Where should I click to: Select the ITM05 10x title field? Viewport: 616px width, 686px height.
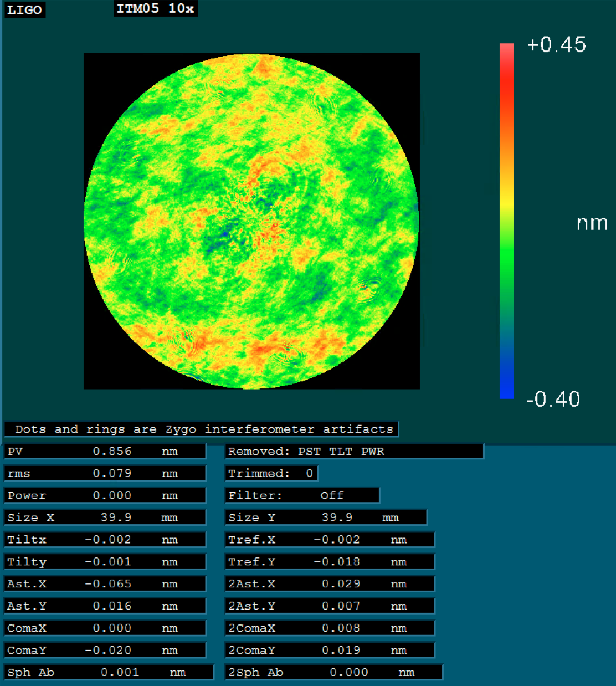point(155,9)
